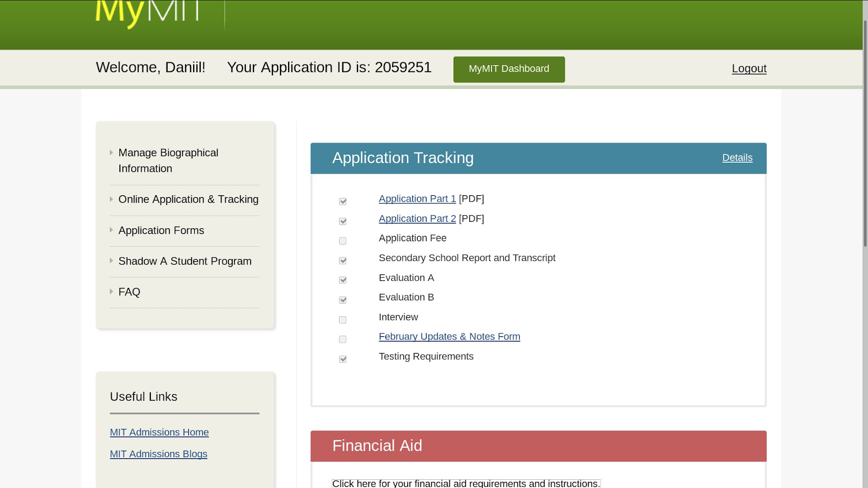Click the Useful Links heading
The image size is (868, 488).
coord(143,397)
